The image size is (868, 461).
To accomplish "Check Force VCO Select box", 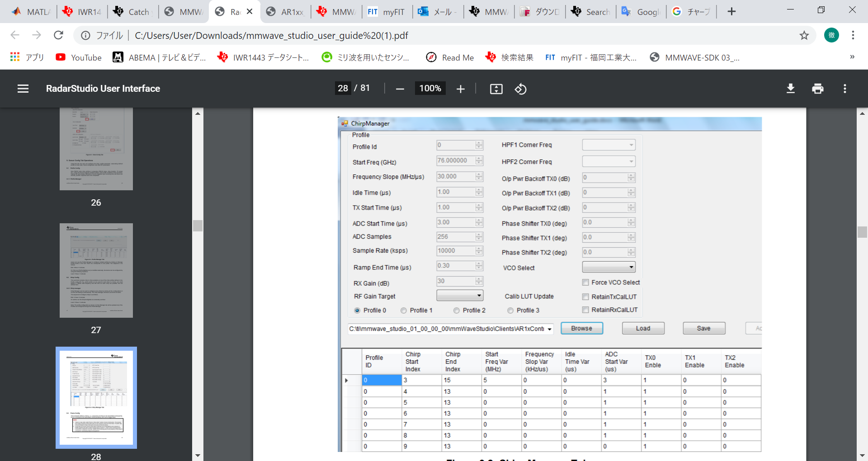I will coord(585,282).
